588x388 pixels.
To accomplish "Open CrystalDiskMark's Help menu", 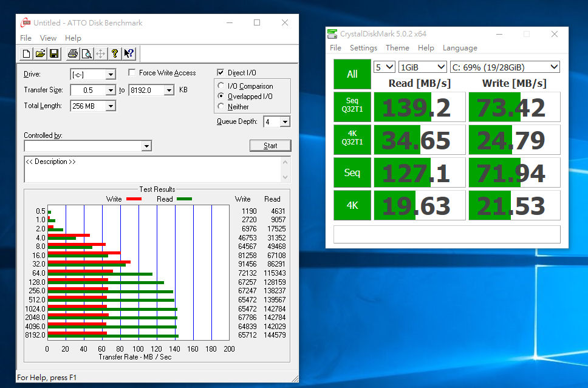I will pyautogui.click(x=426, y=47).
